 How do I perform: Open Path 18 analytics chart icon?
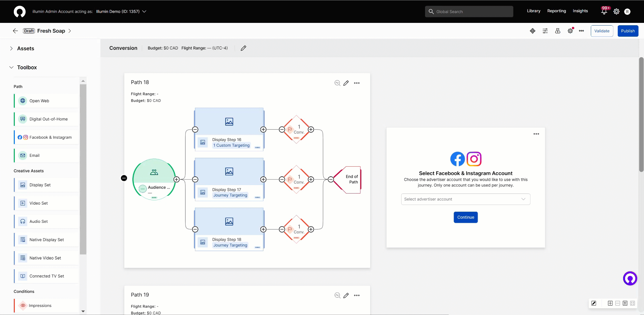(337, 83)
